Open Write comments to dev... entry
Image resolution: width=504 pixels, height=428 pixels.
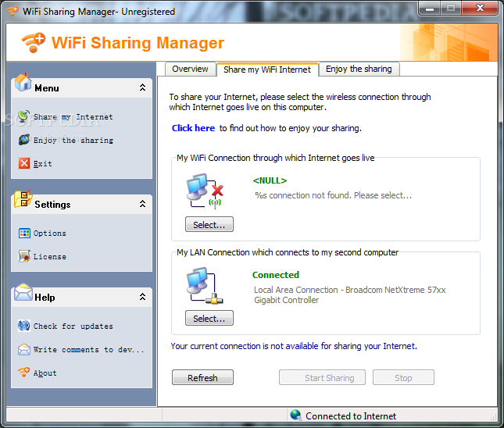coord(89,350)
